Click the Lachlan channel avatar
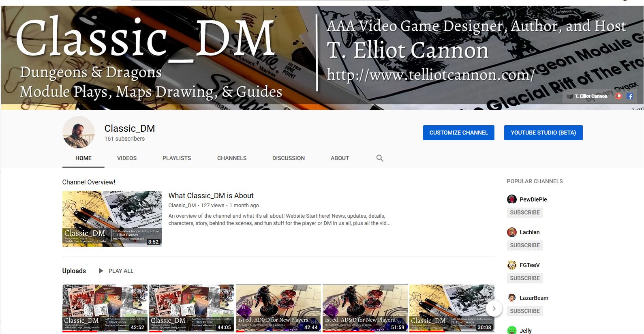644x334 pixels. (x=512, y=232)
